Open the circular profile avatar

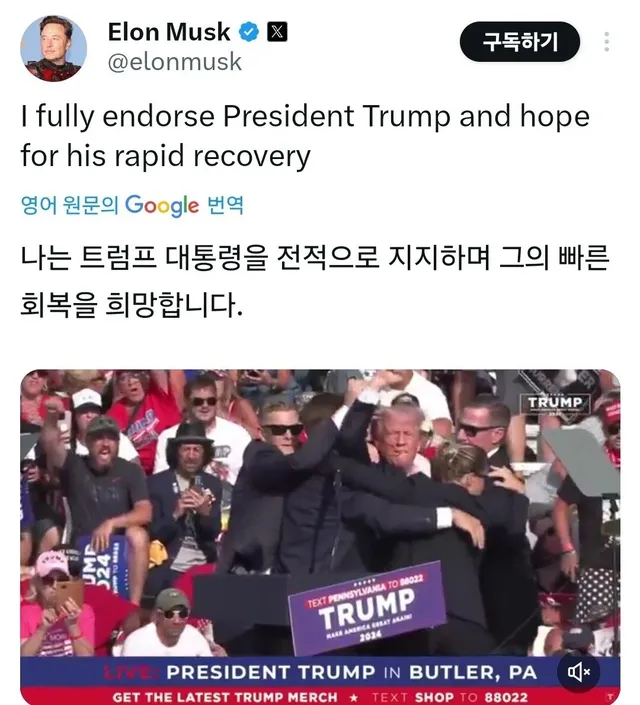[54, 48]
